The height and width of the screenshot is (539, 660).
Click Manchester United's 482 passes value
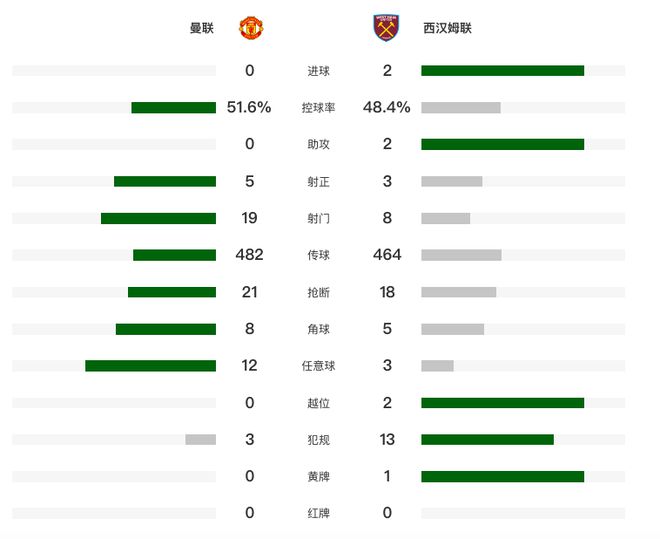pyautogui.click(x=249, y=255)
